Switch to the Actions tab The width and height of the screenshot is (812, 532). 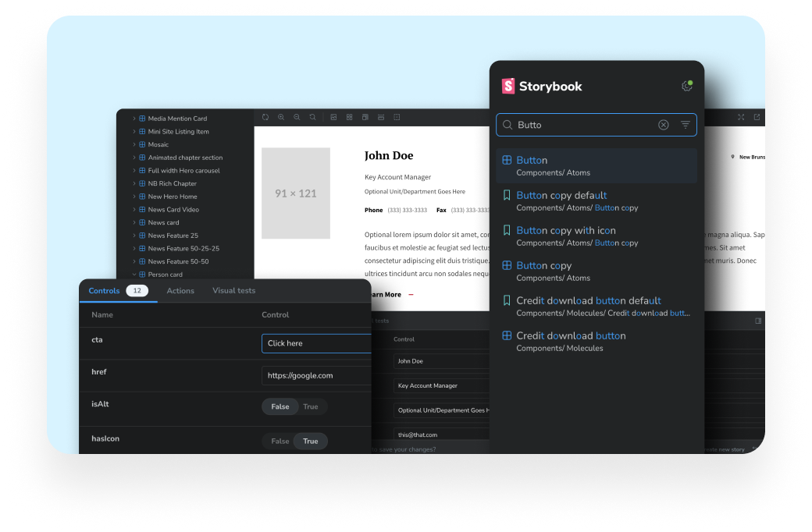click(x=180, y=290)
